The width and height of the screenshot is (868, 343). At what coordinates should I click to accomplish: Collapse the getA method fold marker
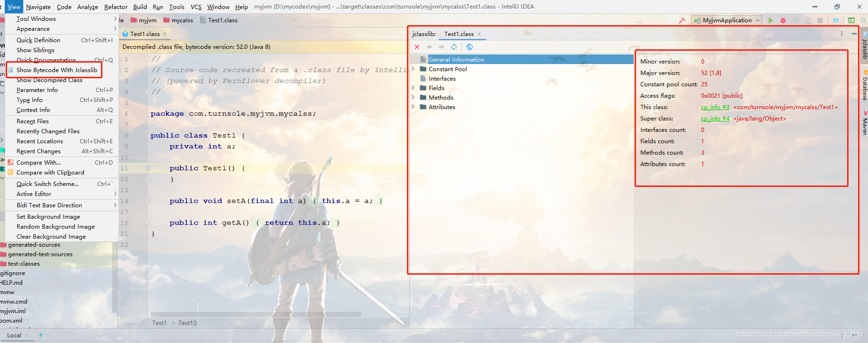[x=148, y=222]
